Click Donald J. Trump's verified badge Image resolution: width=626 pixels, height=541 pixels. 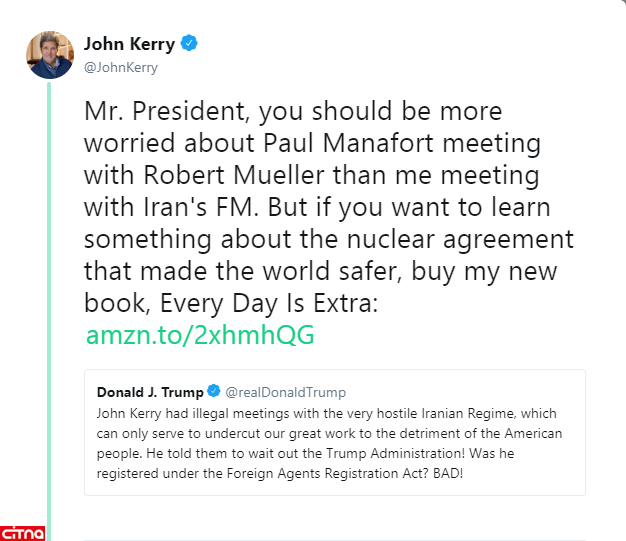coord(212,391)
